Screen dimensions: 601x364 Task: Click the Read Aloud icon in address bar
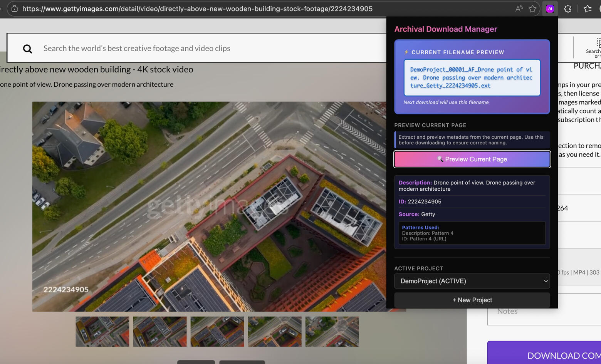(x=519, y=8)
